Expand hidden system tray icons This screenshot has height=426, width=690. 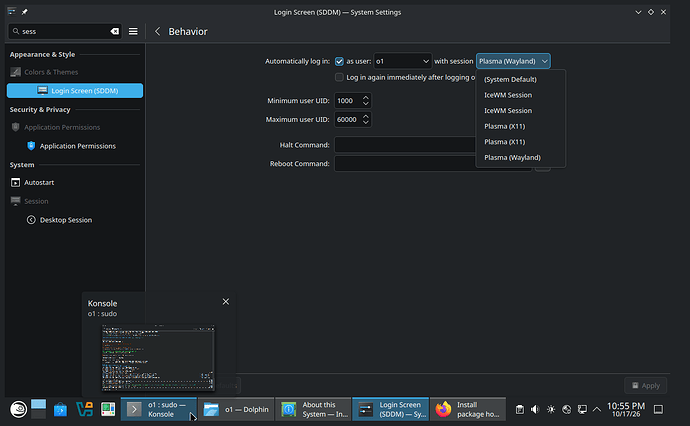point(597,410)
